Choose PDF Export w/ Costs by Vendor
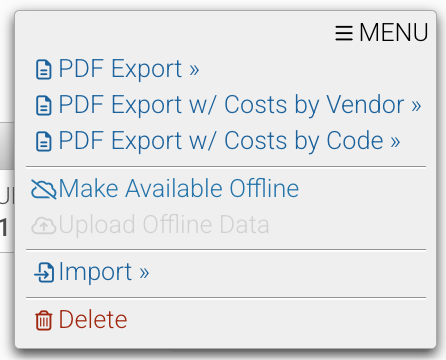The width and height of the screenshot is (446, 360). click(x=228, y=105)
